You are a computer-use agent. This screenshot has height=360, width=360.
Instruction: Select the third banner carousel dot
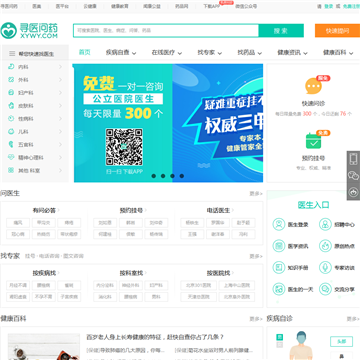coord(172,176)
